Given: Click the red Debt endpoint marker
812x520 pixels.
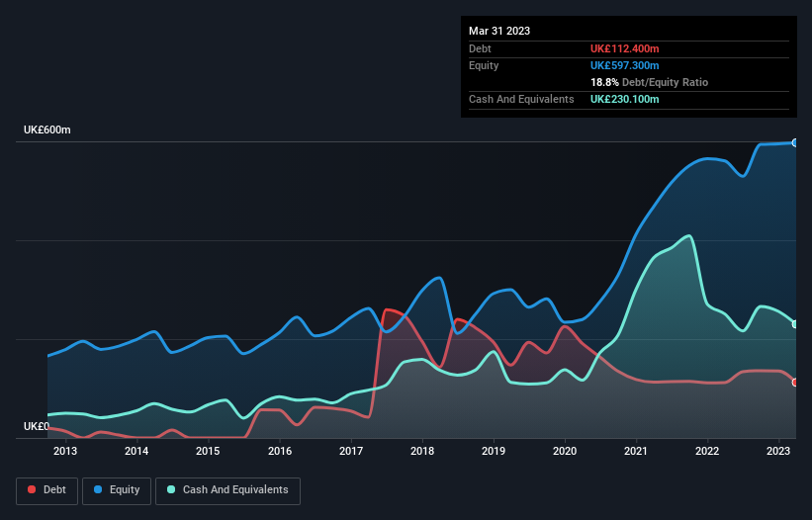Looking at the screenshot, I should tap(795, 383).
